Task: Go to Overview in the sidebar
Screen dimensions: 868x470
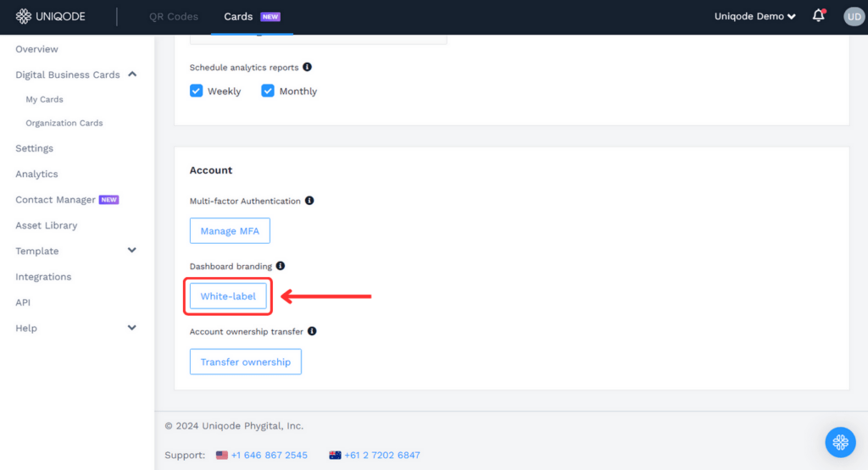Action: pyautogui.click(x=36, y=49)
